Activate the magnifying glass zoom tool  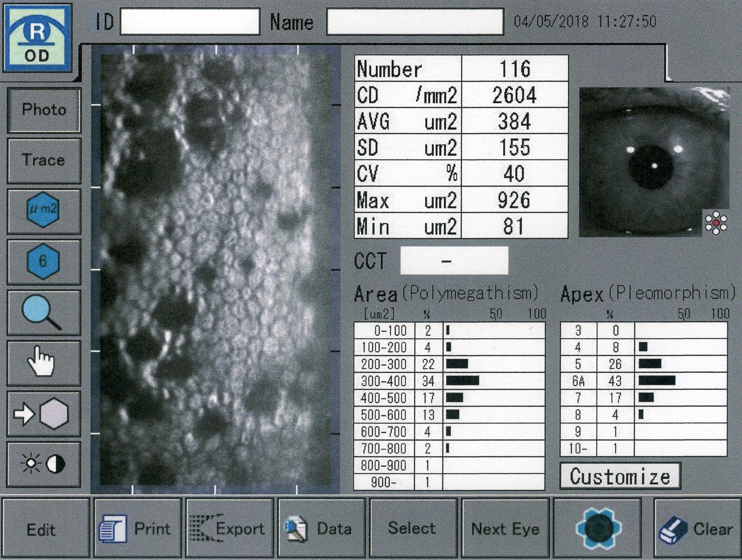pos(43,312)
